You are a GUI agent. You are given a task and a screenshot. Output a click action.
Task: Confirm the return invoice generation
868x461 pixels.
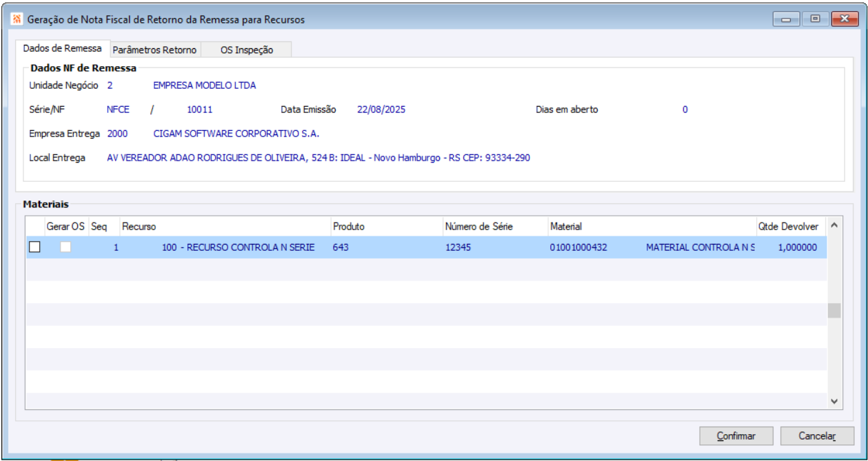coord(736,436)
